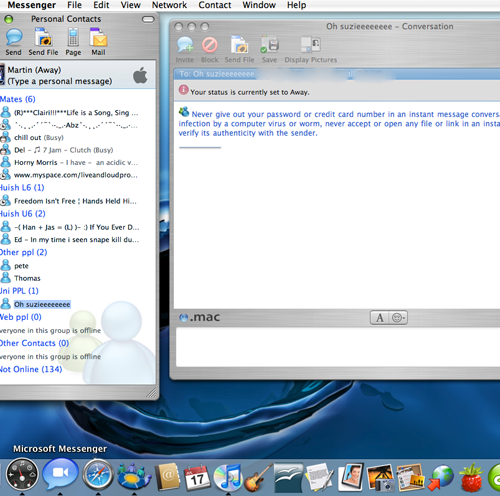Viewport: 500px width, 496px height.
Task: Click the globe with red arrow Dock icon
Action: 441,478
